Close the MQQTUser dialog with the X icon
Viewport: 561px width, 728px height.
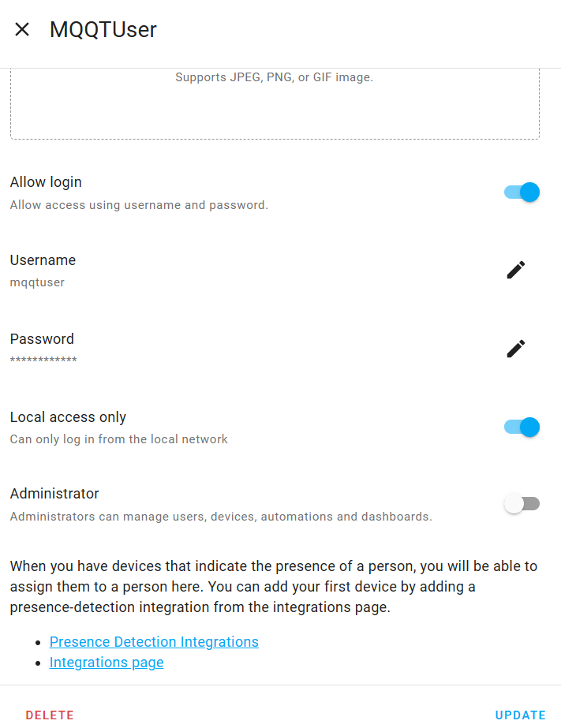coord(22,29)
